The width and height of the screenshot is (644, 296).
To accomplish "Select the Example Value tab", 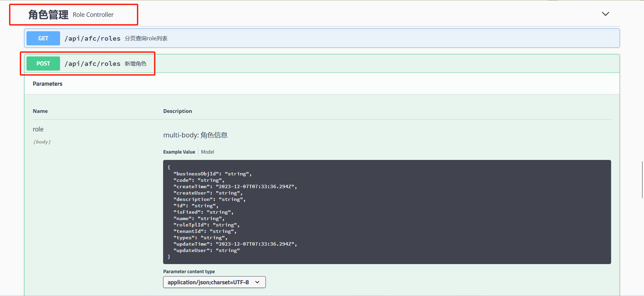I will (x=179, y=152).
